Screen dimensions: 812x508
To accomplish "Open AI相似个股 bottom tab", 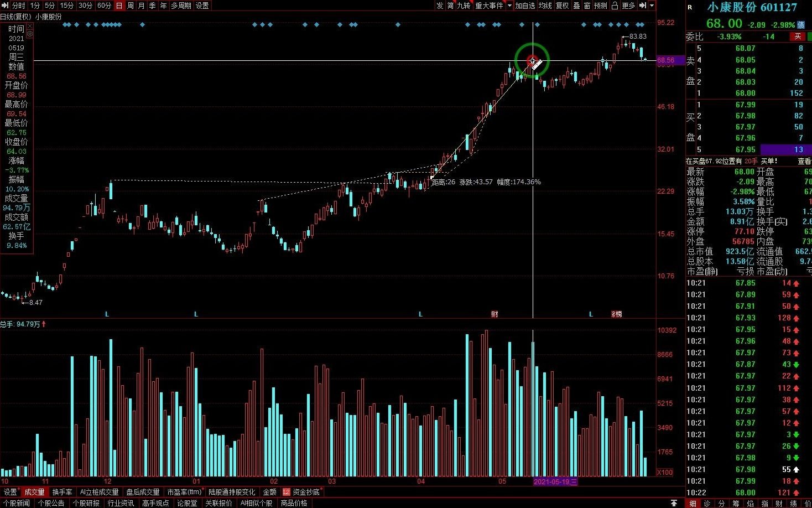I will pos(256,503).
